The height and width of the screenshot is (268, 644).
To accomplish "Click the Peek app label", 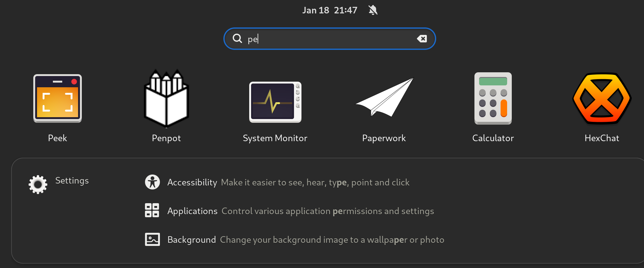I will coord(58,138).
